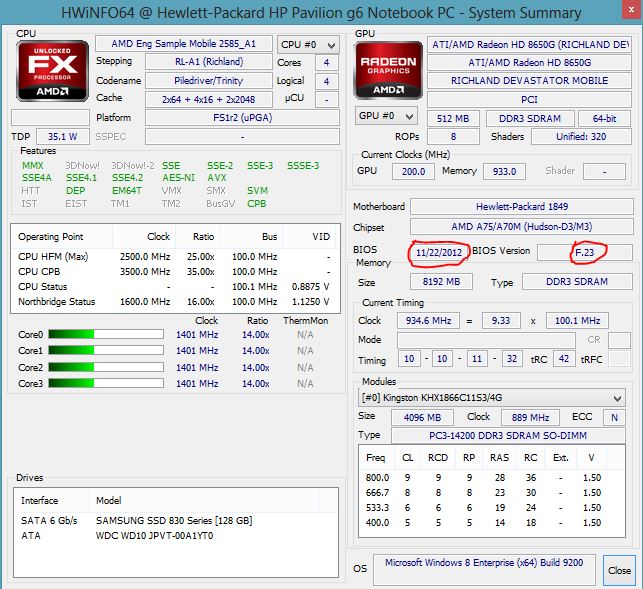Click the Shaders field Unified: 320
The height and width of the screenshot is (589, 643).
click(x=581, y=137)
